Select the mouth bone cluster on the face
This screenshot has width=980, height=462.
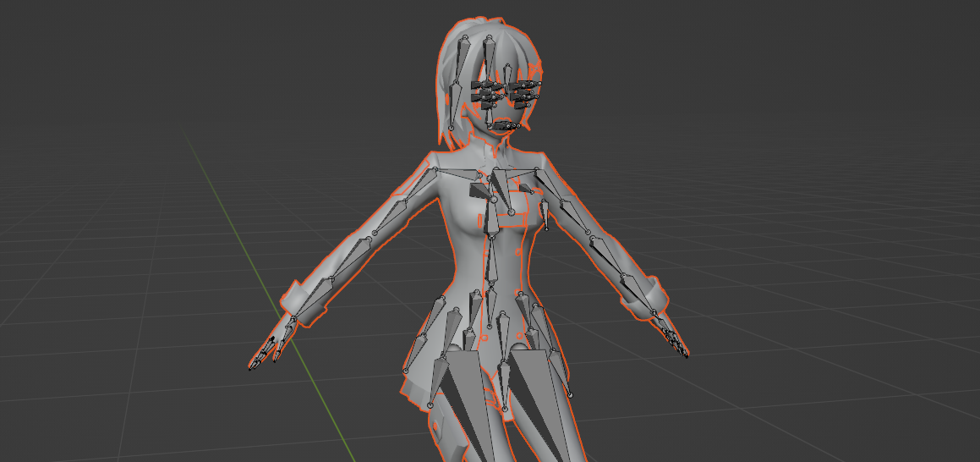tap(506, 126)
